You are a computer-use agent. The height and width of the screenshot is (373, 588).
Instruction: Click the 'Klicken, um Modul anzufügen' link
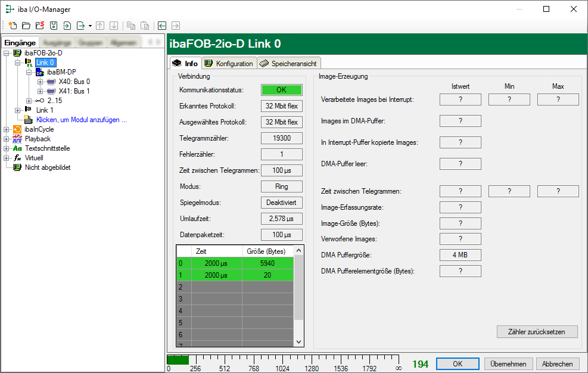(x=81, y=120)
